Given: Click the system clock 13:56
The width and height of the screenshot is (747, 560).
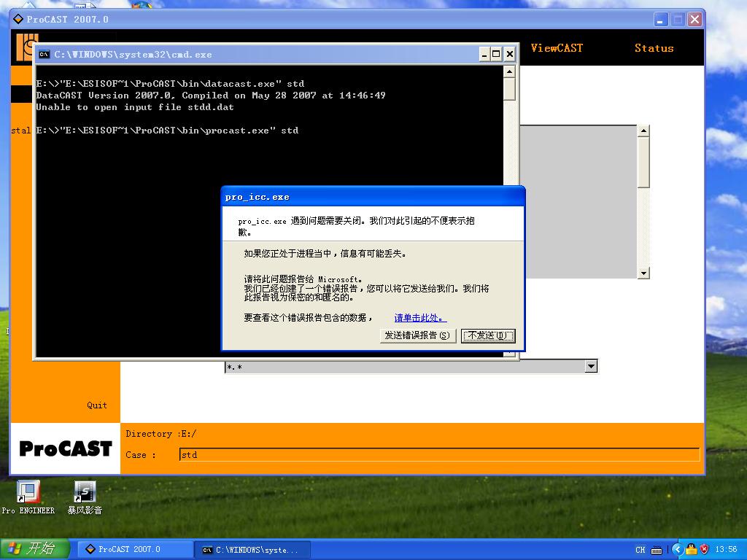Looking at the screenshot, I should click(726, 550).
